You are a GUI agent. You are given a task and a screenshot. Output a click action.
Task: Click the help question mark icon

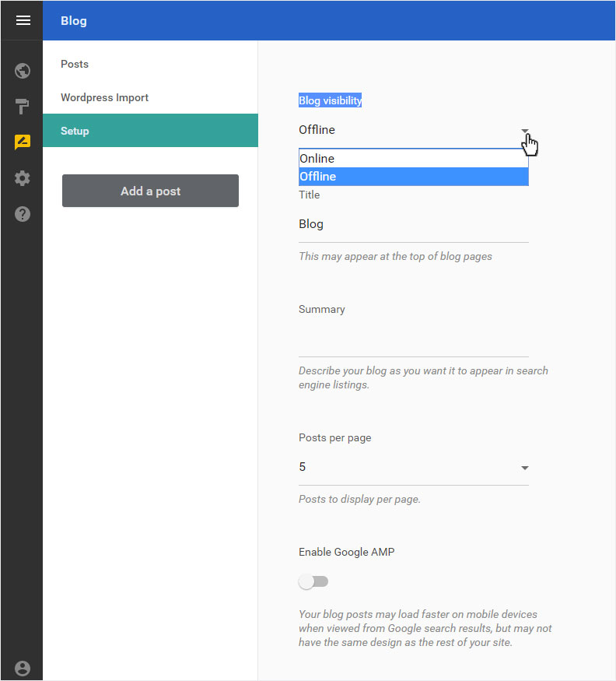click(x=23, y=214)
